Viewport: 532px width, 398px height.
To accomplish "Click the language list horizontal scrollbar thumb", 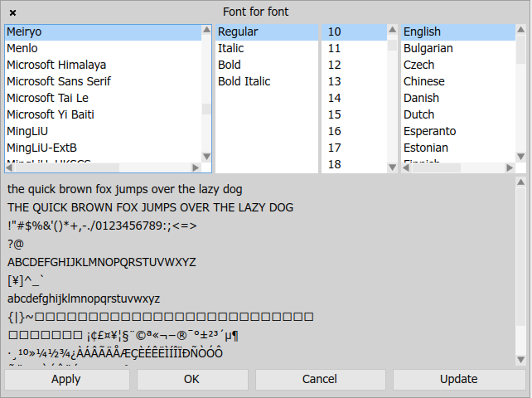I will tap(437, 167).
